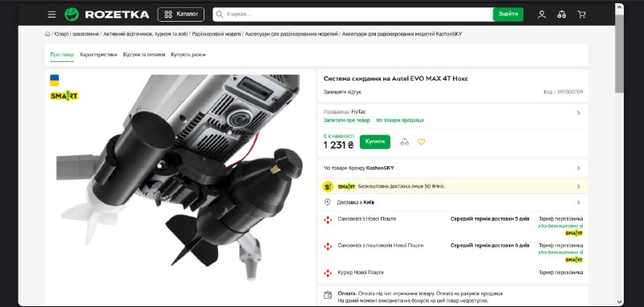Focus the Я шукаю search field
The image size is (644, 307).
(353, 15)
